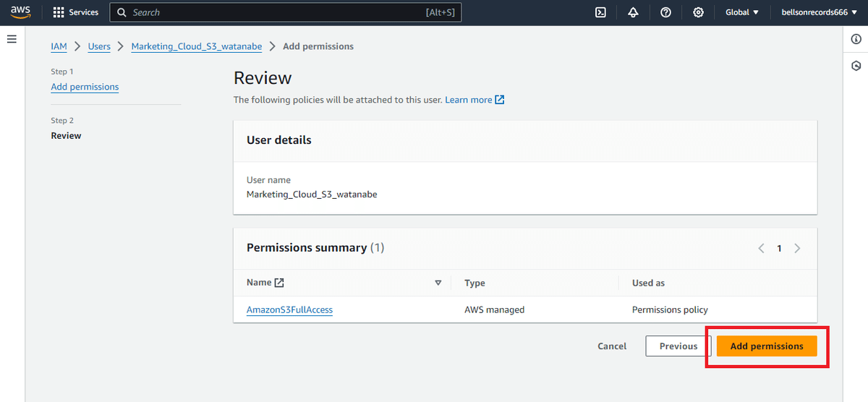
Task: Click the 'AWS managed' type cell
Action: (494, 309)
